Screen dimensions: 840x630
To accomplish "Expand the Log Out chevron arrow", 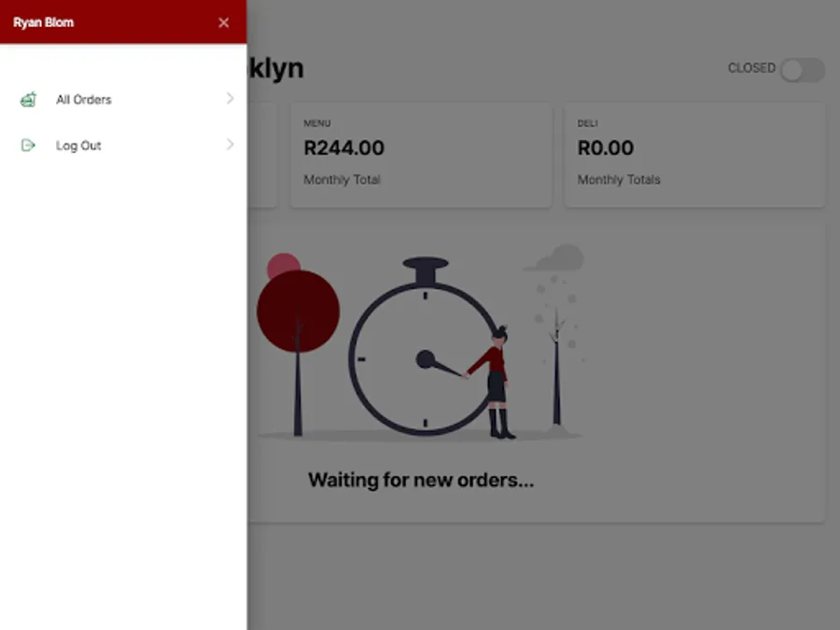I will (230, 145).
